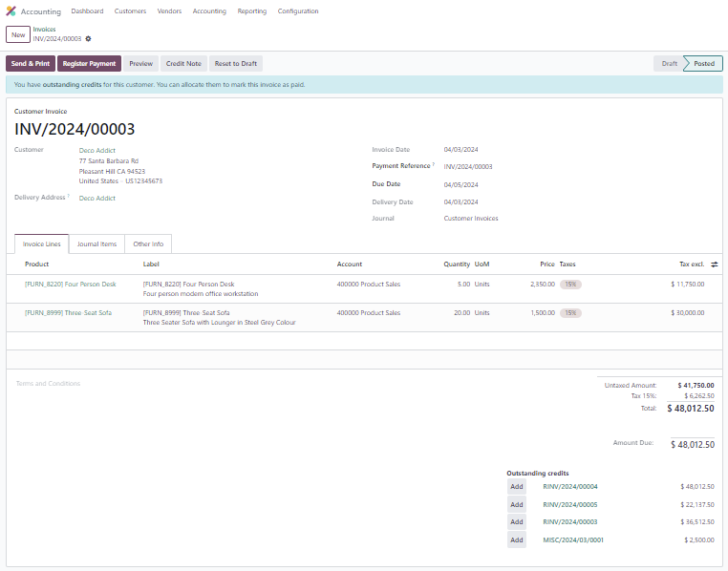The height and width of the screenshot is (571, 728).
Task: Click the Account column header
Action: click(350, 264)
